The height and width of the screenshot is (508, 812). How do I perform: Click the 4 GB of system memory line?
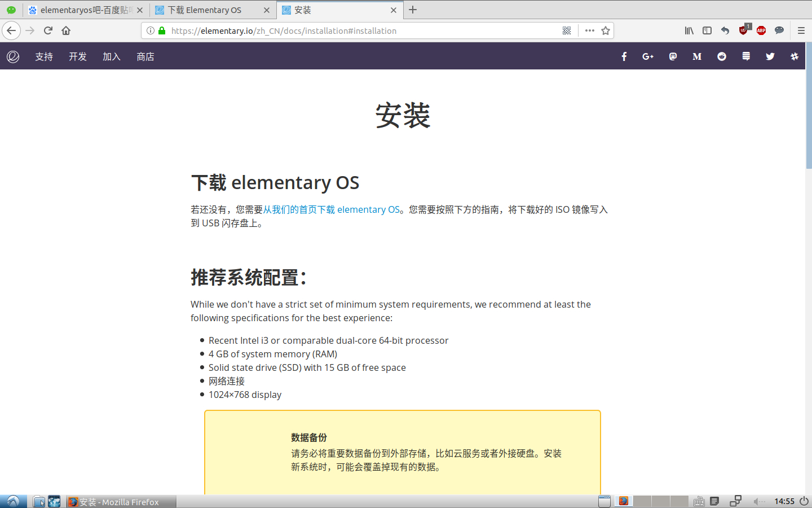(273, 354)
